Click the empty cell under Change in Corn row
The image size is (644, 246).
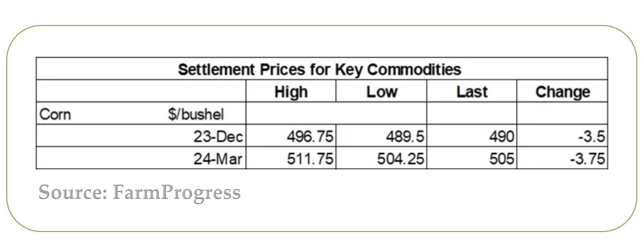[562, 113]
